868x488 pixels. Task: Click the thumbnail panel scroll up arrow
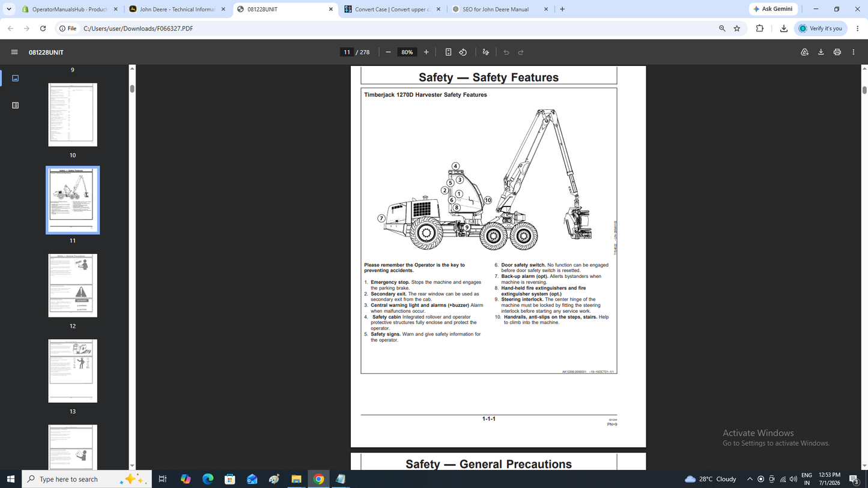click(x=132, y=68)
